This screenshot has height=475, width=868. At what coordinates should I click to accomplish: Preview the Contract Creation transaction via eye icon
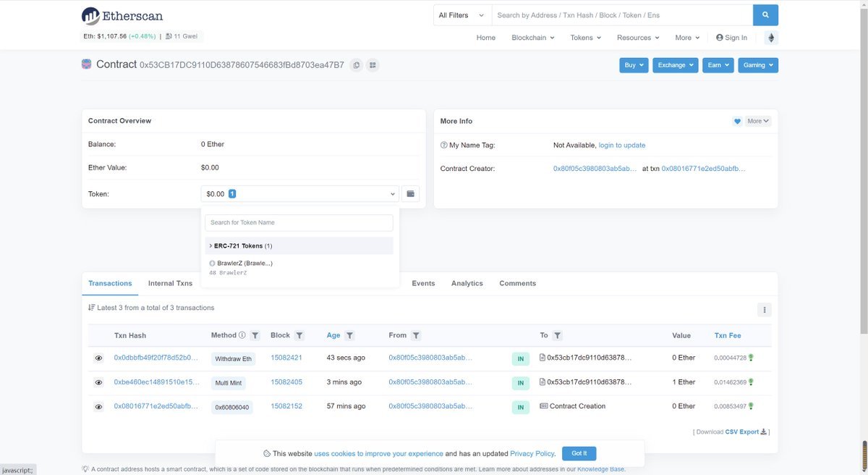98,407
